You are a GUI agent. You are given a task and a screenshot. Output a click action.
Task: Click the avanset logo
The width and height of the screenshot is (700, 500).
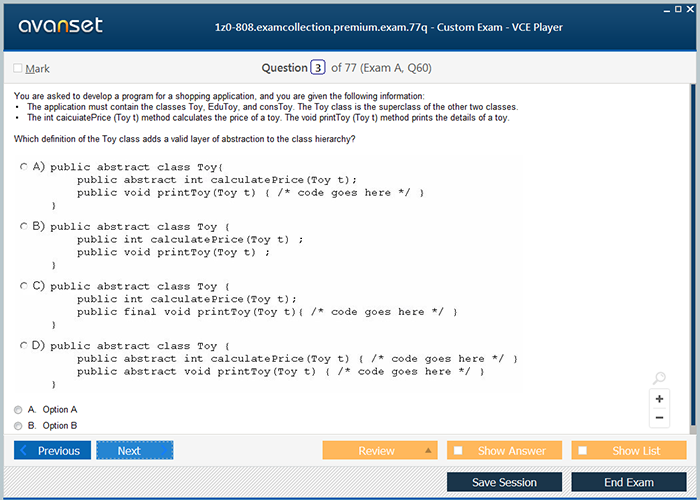point(60,25)
